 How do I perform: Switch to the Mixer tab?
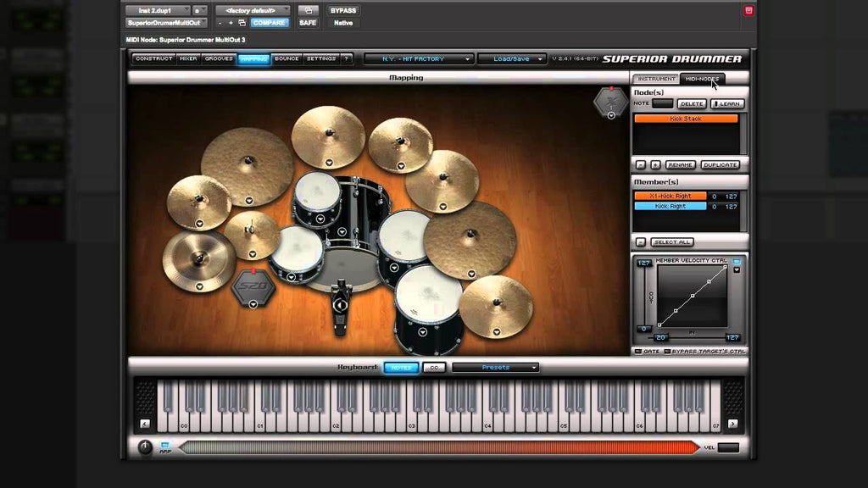pyautogui.click(x=188, y=58)
